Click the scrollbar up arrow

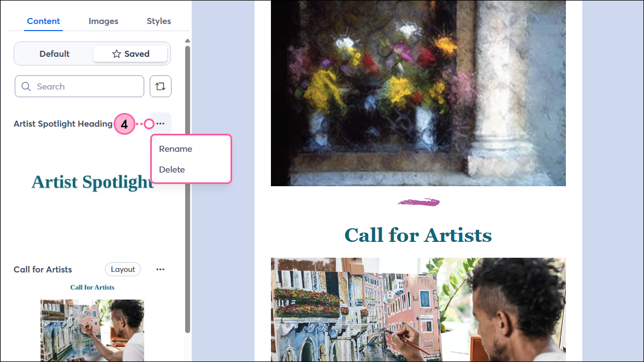188,40
